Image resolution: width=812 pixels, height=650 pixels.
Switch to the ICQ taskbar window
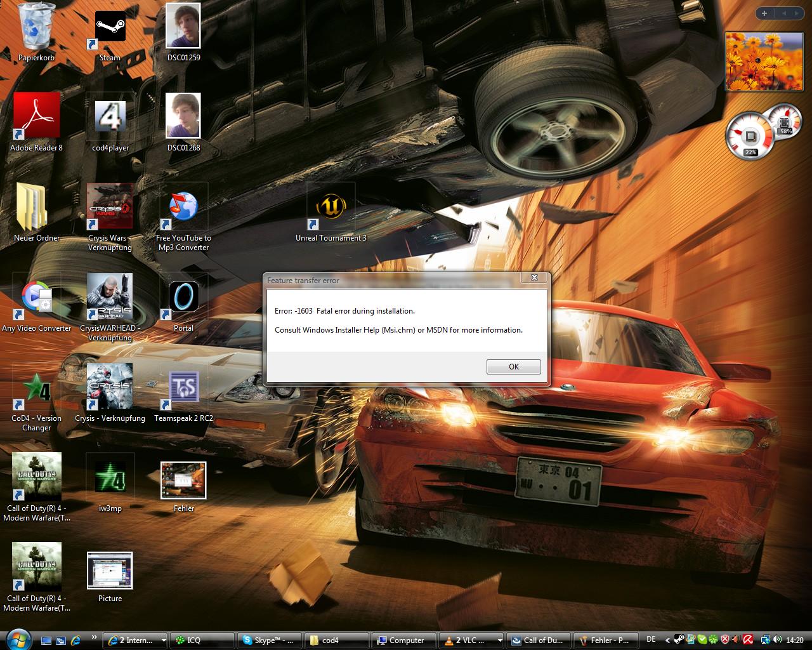203,640
